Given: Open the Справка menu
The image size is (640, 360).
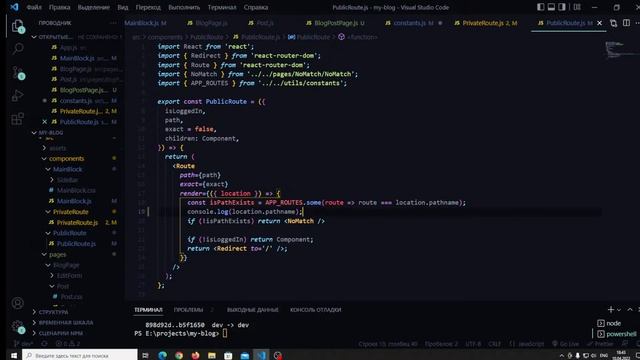Looking at the screenshot, I should coord(256,7).
